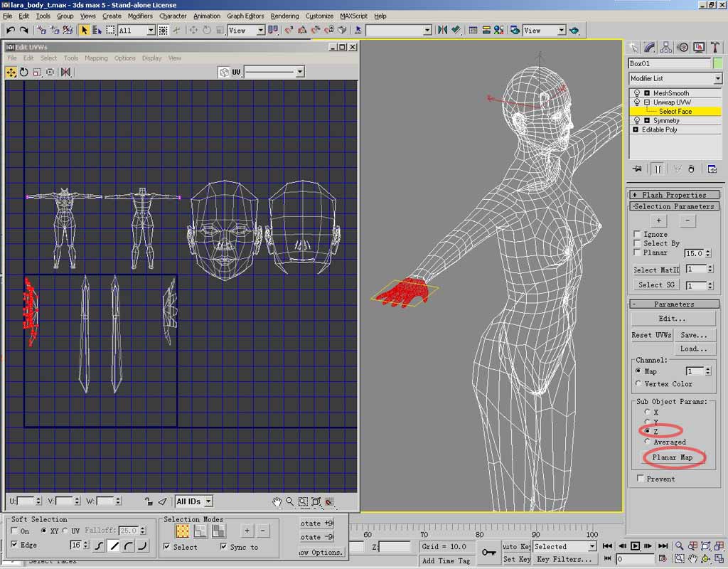
Task: Enable the Ignore checkbox in Selection Parameters
Action: click(x=637, y=234)
